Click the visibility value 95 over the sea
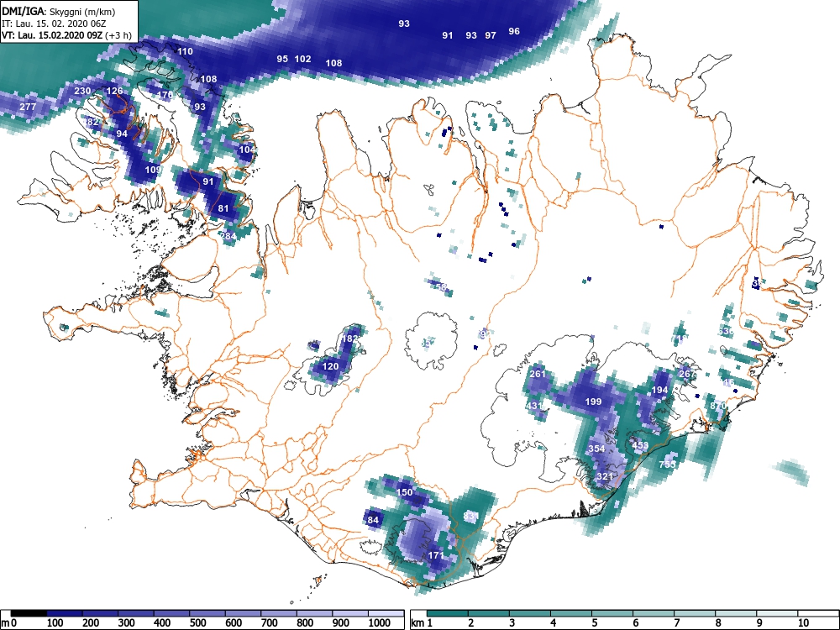The width and height of the screenshot is (840, 630). [282, 59]
